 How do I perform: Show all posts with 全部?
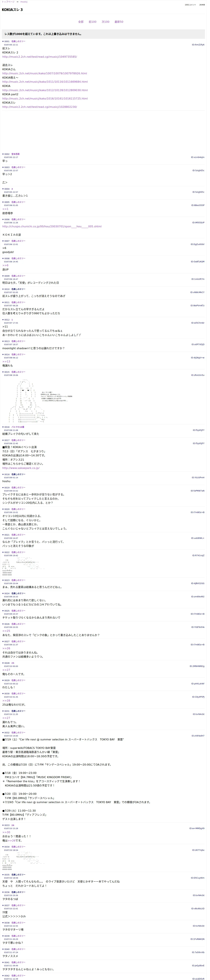pos(81,22)
